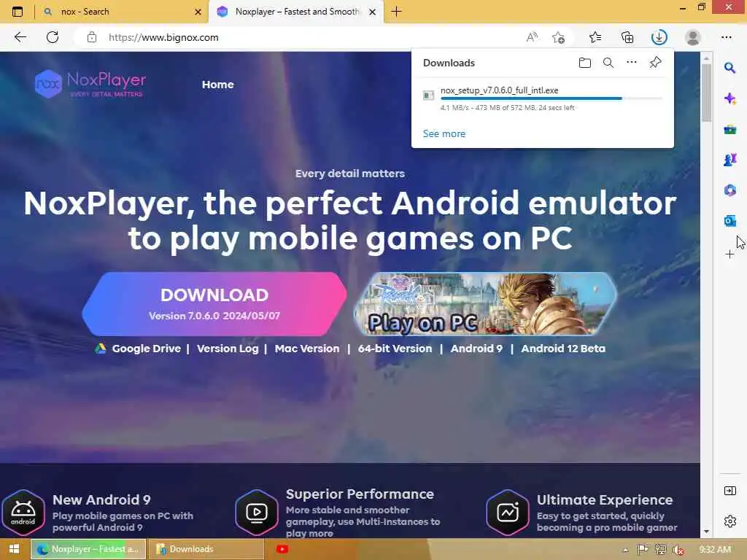The width and height of the screenshot is (747, 560).
Task: Show hidden system tray icons
Action: 625,550
